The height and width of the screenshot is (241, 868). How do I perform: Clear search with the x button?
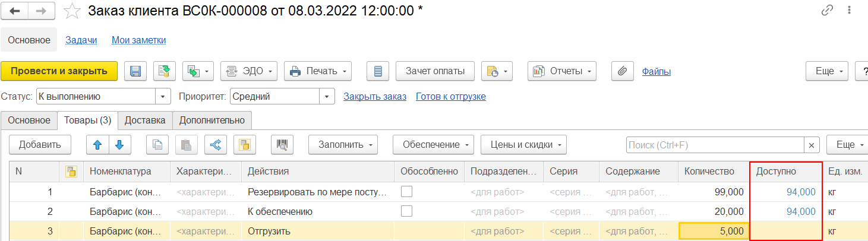tap(812, 145)
